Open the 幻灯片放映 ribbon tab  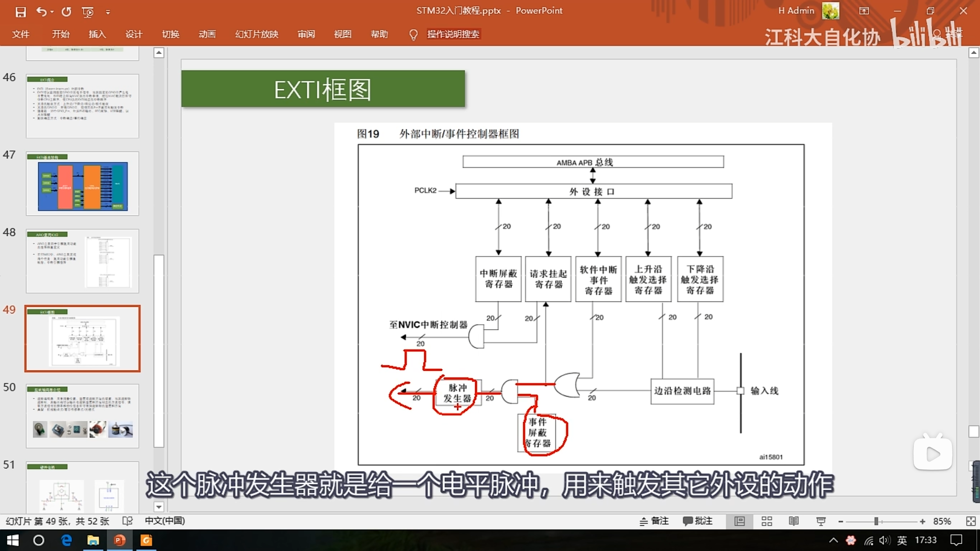point(256,34)
